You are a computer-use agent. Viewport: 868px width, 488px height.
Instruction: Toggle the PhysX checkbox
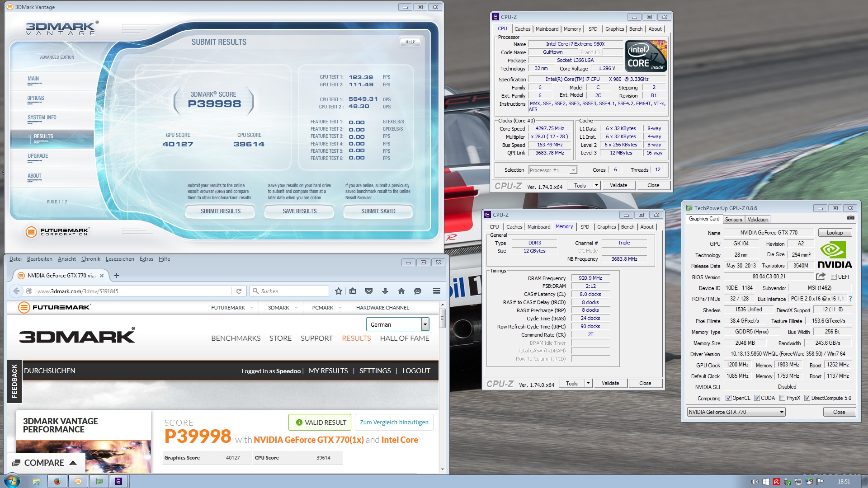[782, 398]
